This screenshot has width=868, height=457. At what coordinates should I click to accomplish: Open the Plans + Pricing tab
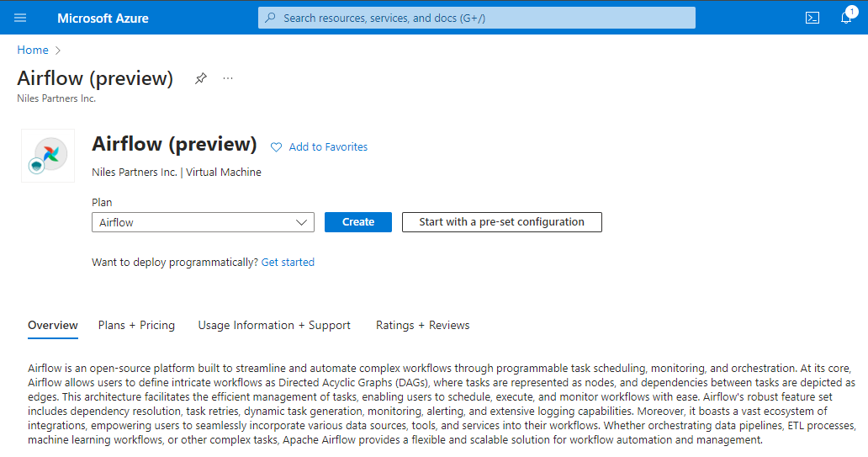point(137,325)
